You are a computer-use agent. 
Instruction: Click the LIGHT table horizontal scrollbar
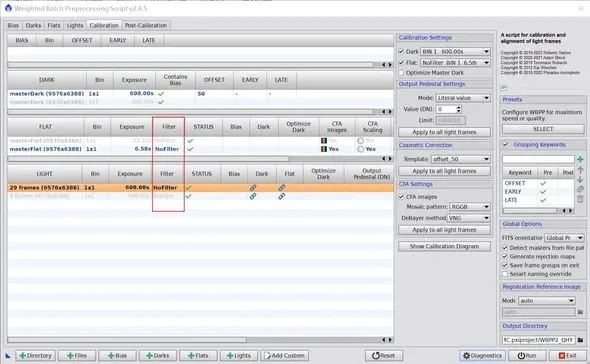click(126, 340)
